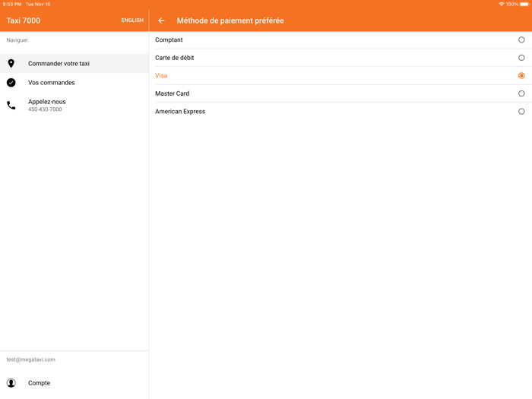Open Appelez-nous menu entry

(74, 105)
